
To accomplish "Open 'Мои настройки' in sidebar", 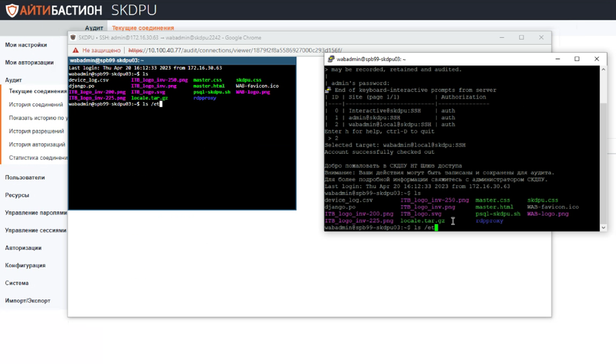I will pyautogui.click(x=26, y=45).
